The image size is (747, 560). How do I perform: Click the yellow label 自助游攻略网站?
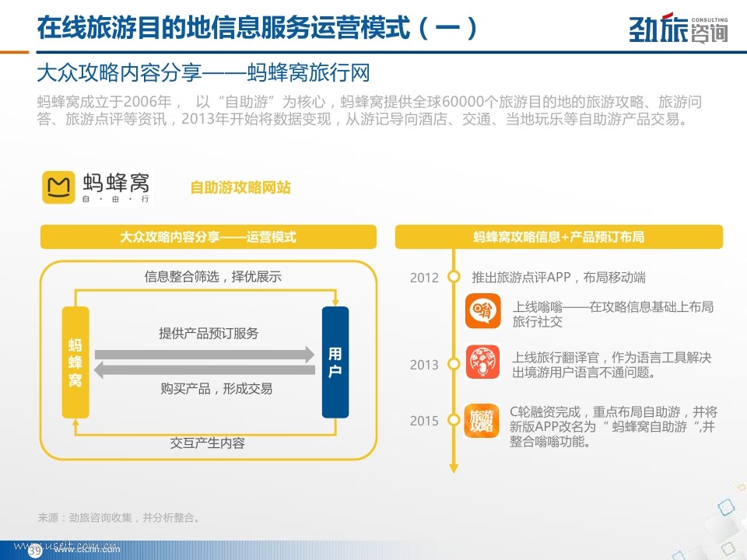240,187
